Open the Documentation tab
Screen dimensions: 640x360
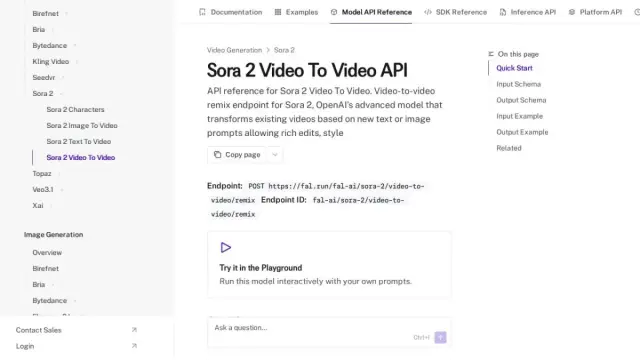(x=231, y=12)
